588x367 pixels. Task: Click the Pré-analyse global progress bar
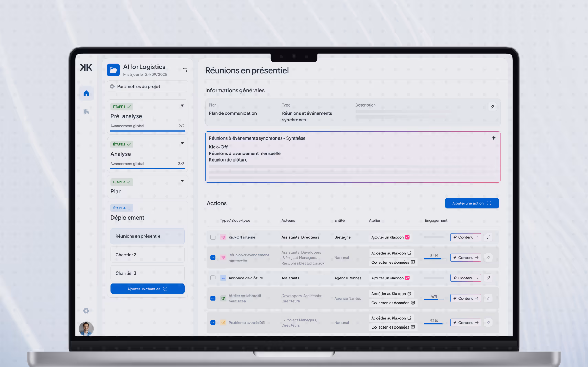coord(148,131)
